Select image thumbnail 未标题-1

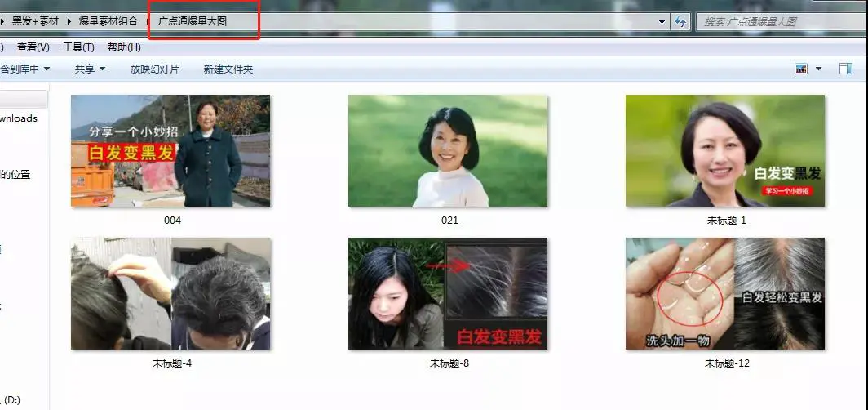725,151
